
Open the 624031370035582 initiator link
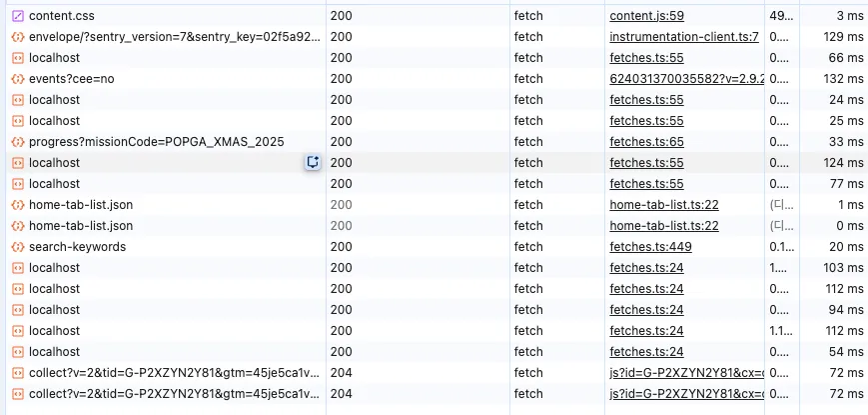(686, 79)
